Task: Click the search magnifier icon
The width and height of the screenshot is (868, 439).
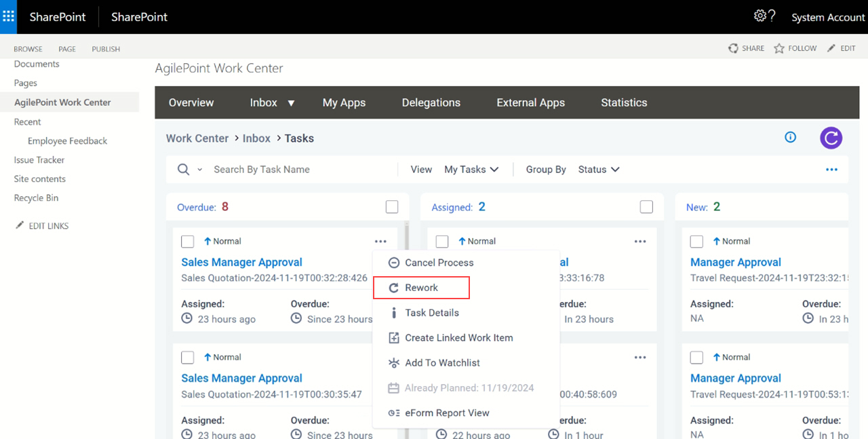Action: point(184,170)
